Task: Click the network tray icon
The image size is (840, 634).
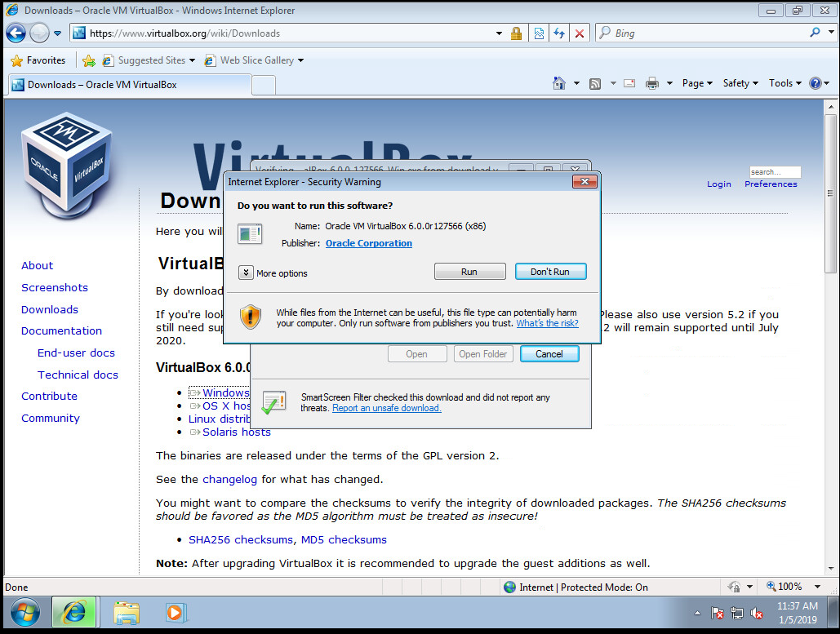Action: (737, 613)
